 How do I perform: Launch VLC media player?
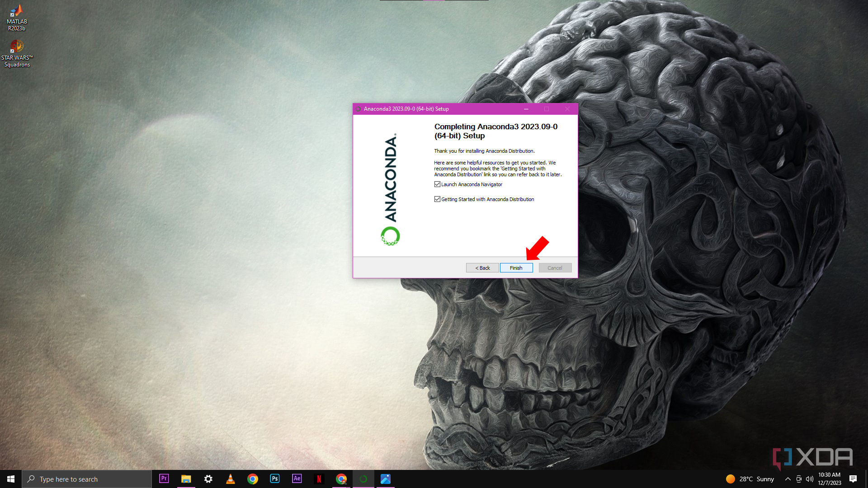pyautogui.click(x=231, y=479)
